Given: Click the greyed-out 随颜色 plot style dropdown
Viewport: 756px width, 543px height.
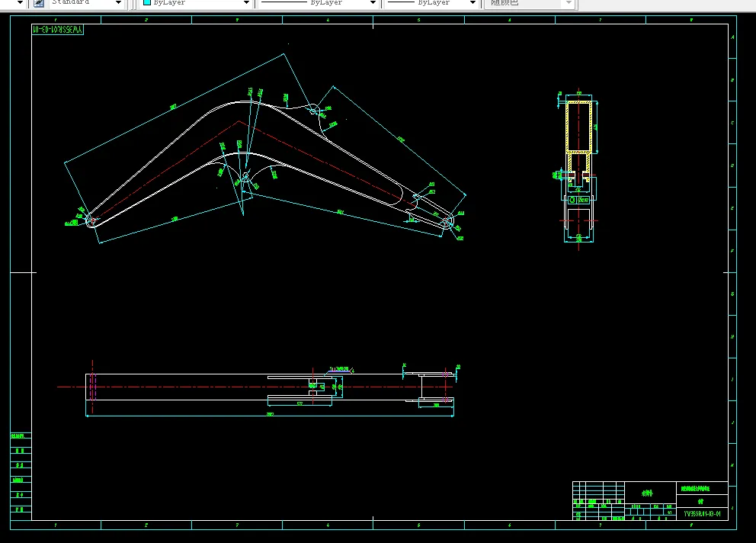Looking at the screenshot, I should (x=530, y=2).
